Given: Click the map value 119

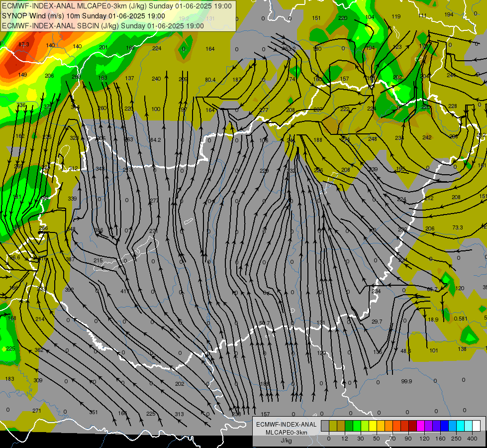Looking at the screenshot, I should pyautogui.click(x=396, y=16).
